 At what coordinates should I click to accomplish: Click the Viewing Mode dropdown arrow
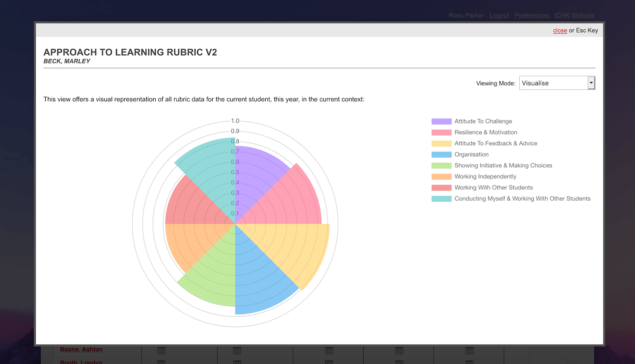tap(591, 83)
